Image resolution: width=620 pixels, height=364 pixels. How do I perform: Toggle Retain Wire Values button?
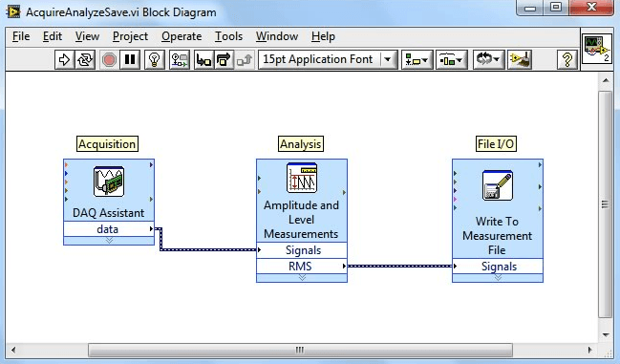pyautogui.click(x=179, y=59)
